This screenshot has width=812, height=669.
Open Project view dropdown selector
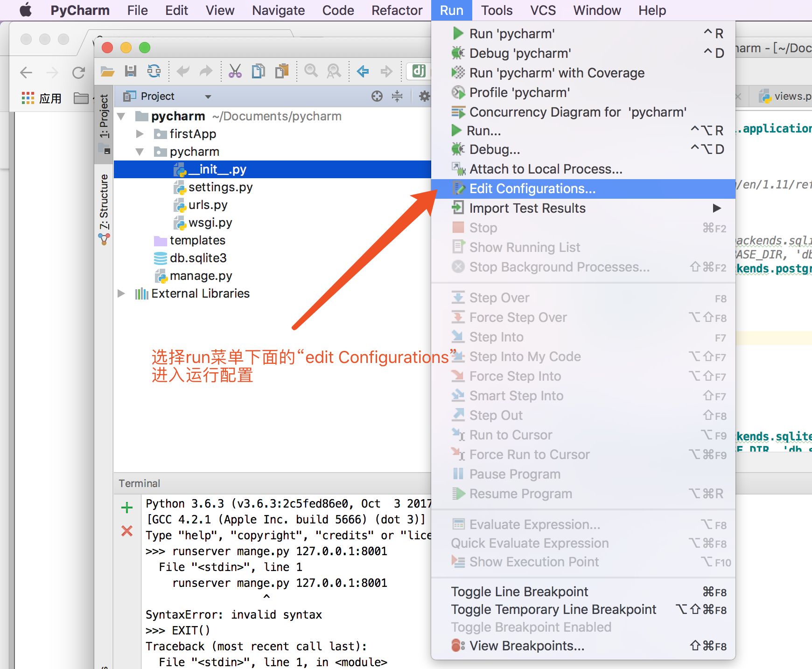(208, 97)
